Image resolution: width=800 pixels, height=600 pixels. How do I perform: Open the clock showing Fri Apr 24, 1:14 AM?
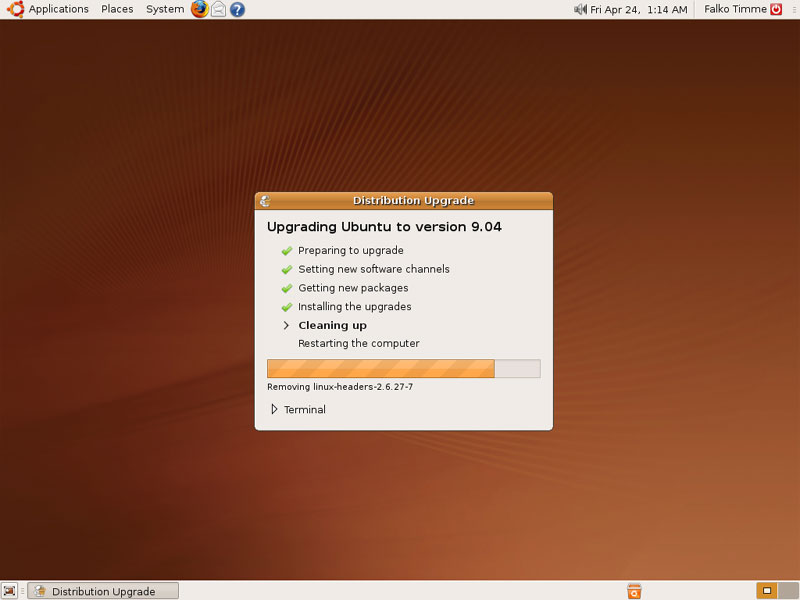(x=639, y=9)
